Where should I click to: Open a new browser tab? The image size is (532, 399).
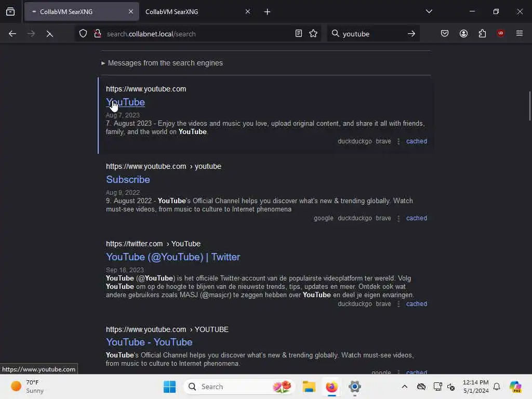pyautogui.click(x=267, y=12)
